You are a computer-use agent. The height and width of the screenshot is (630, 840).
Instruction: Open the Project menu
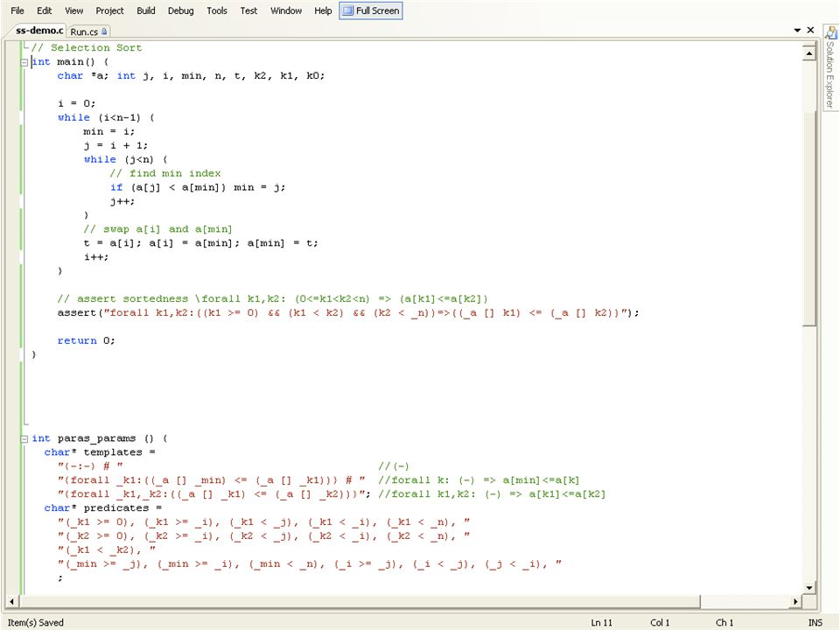coord(110,10)
